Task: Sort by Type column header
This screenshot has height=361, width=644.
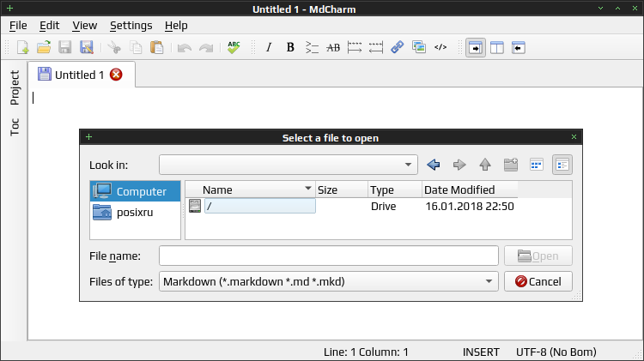Action: click(395, 190)
